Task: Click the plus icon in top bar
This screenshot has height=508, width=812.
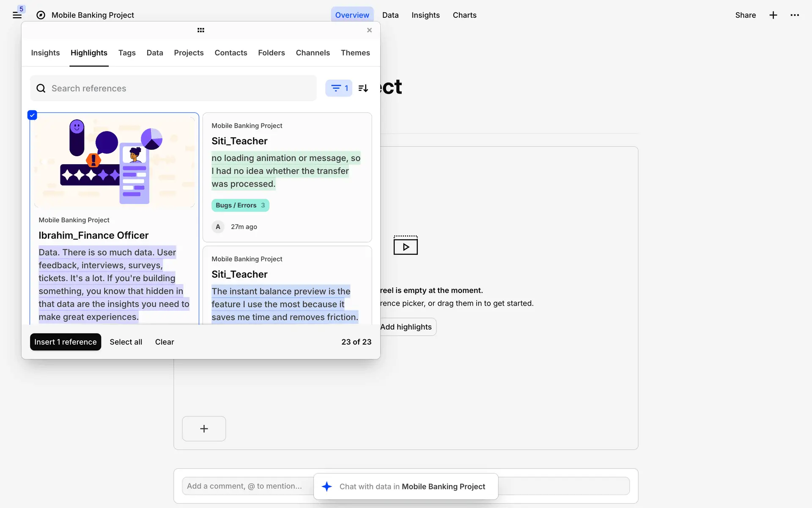Action: pos(773,15)
